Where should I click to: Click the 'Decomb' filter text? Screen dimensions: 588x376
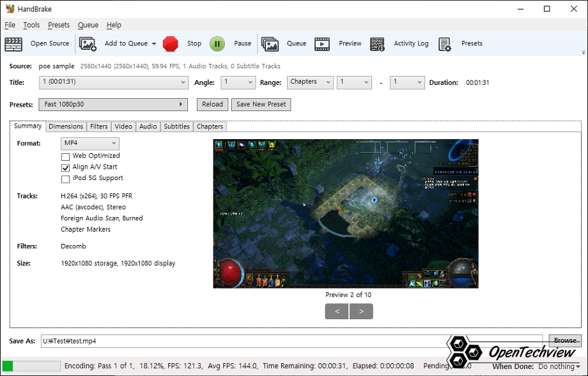pyautogui.click(x=73, y=246)
